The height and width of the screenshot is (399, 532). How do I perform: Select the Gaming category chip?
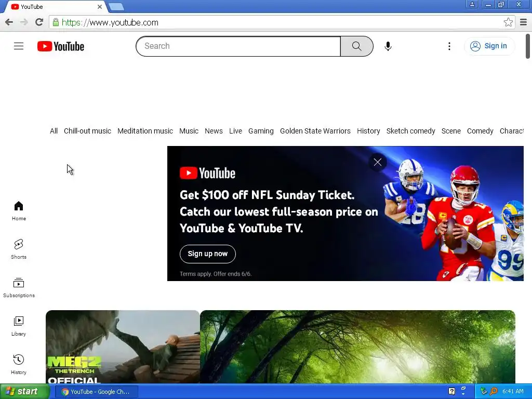tap(261, 131)
